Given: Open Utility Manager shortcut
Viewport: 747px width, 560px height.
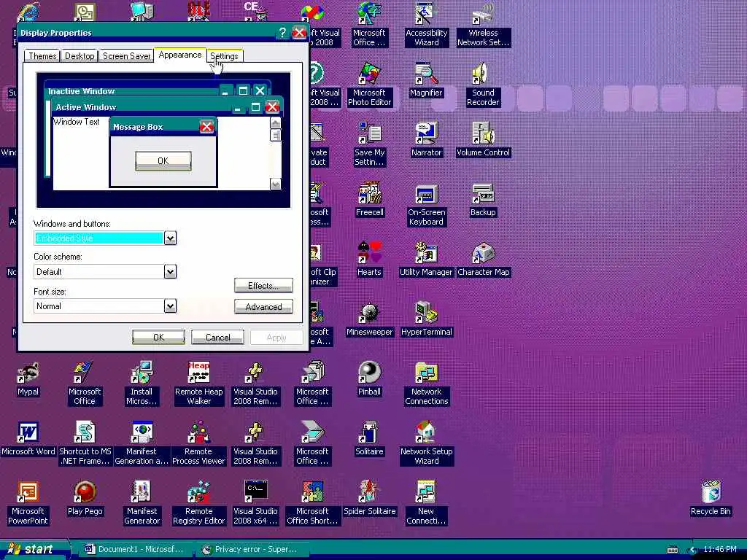Looking at the screenshot, I should [x=426, y=260].
